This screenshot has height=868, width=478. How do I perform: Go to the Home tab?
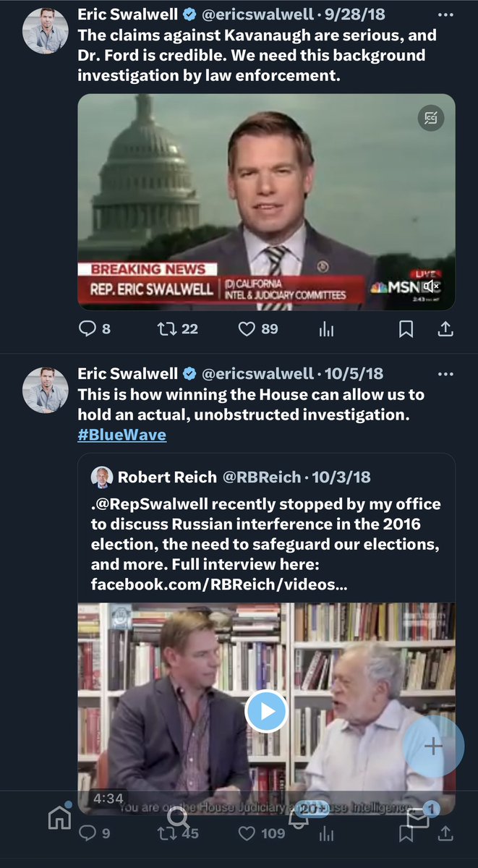(x=59, y=818)
